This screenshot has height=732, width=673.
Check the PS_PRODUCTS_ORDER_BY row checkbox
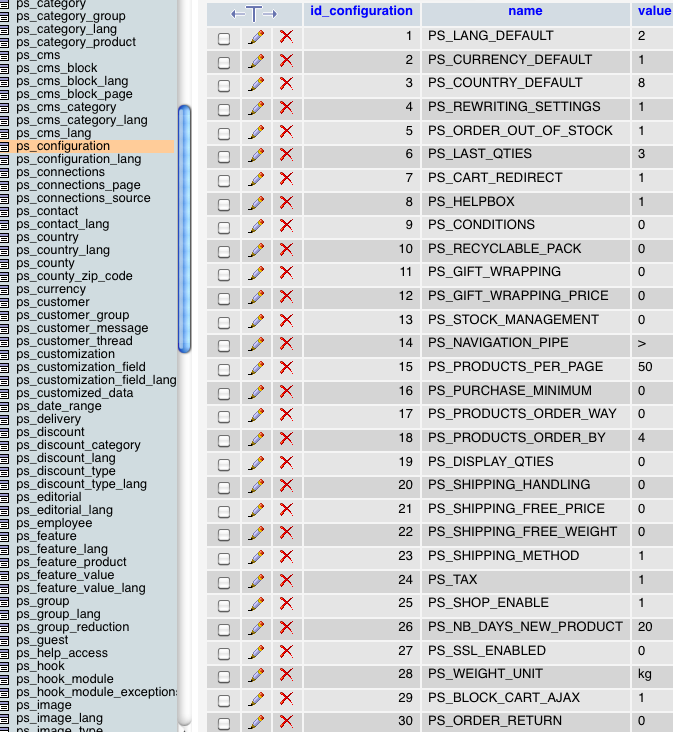(224, 441)
